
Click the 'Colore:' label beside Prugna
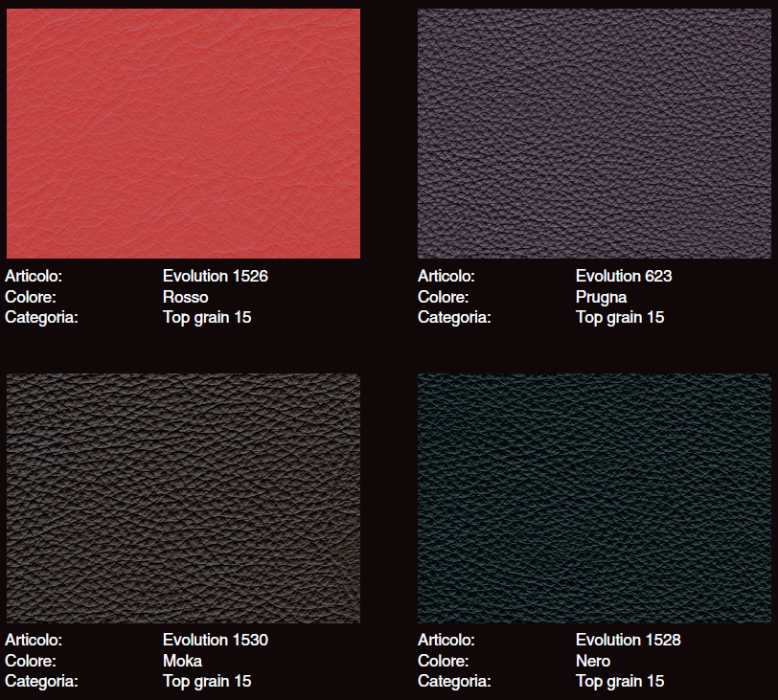tap(443, 297)
